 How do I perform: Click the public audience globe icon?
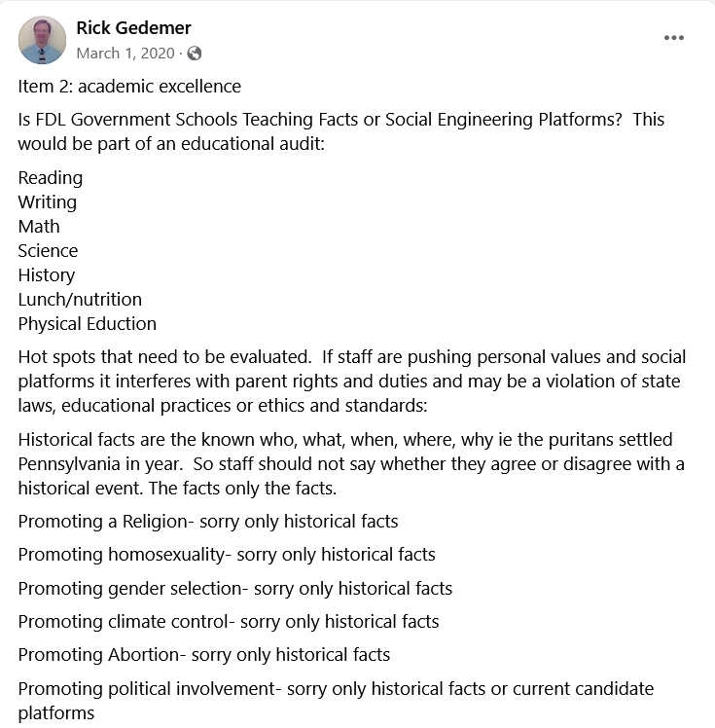pos(195,54)
